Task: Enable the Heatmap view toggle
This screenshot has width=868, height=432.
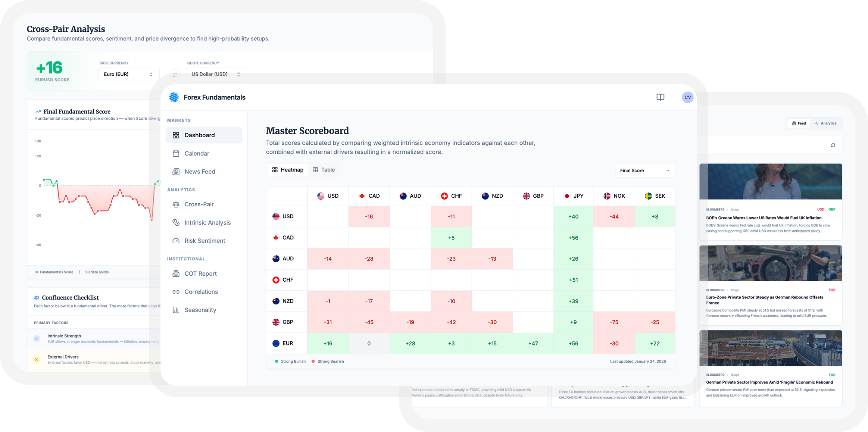Action: pos(287,170)
